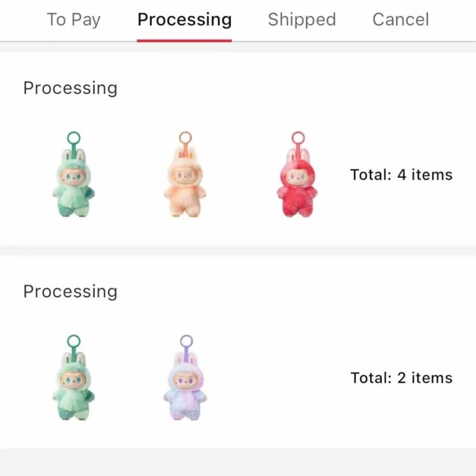
Task: Click the orange keyring loop icon
Action: coord(185,139)
